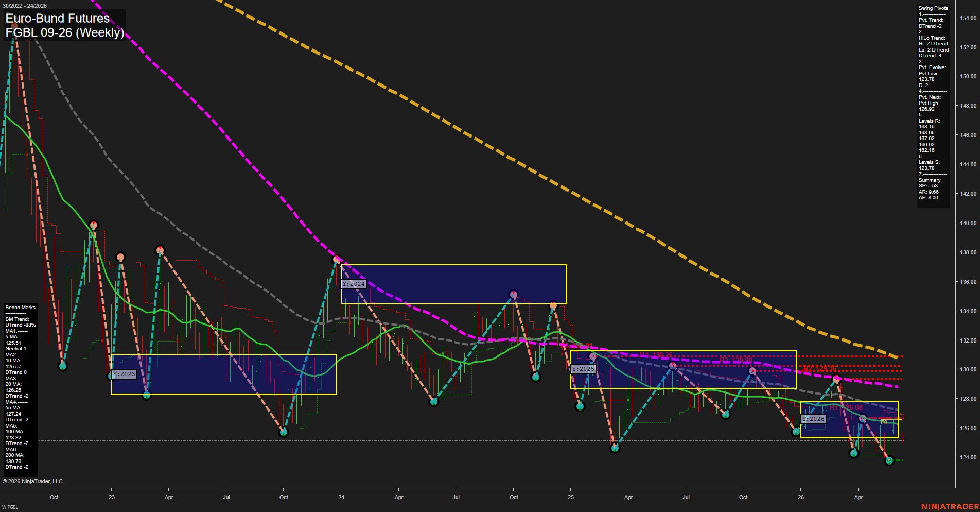Click the 124.00 price axis label
Image resolution: width=980 pixels, height=512 pixels.
968,457
